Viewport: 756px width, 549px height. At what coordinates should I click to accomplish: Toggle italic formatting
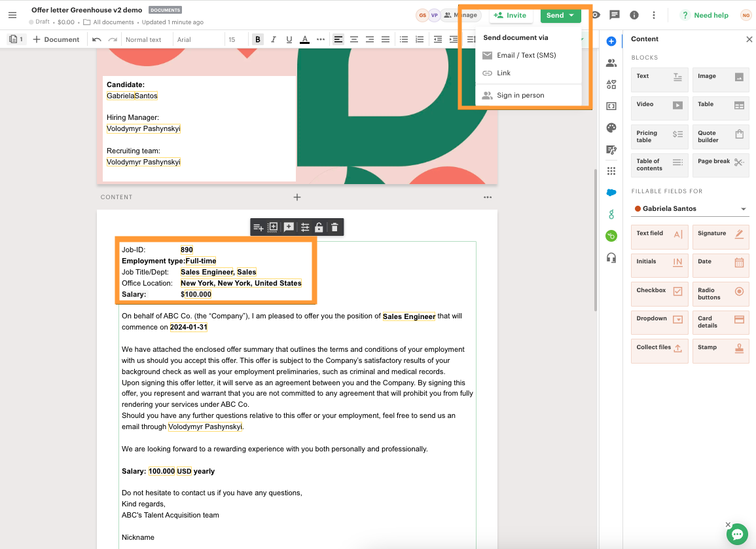[x=274, y=39]
